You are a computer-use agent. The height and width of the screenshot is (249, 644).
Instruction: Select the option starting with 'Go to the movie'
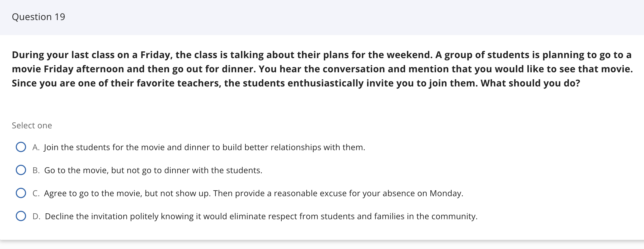[153, 170]
